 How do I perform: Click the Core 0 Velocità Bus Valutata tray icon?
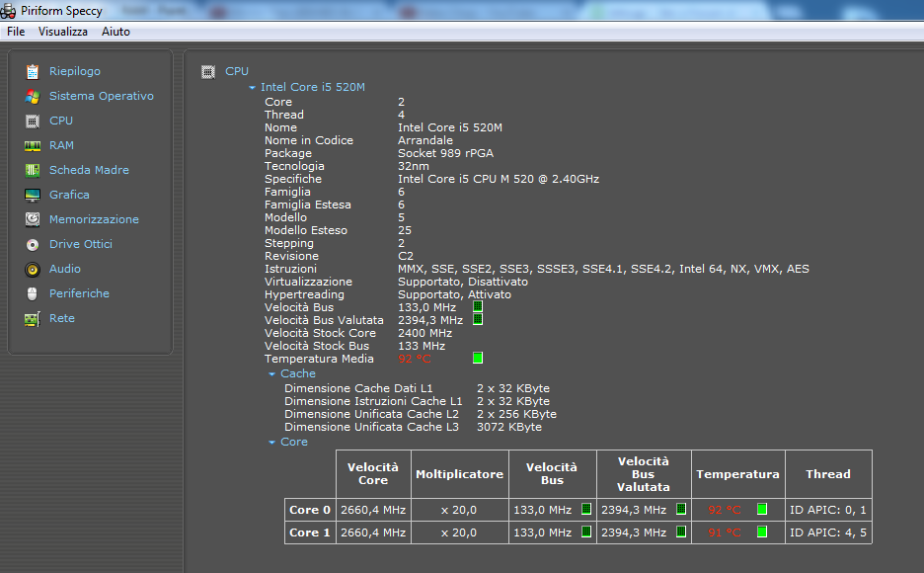tap(681, 509)
